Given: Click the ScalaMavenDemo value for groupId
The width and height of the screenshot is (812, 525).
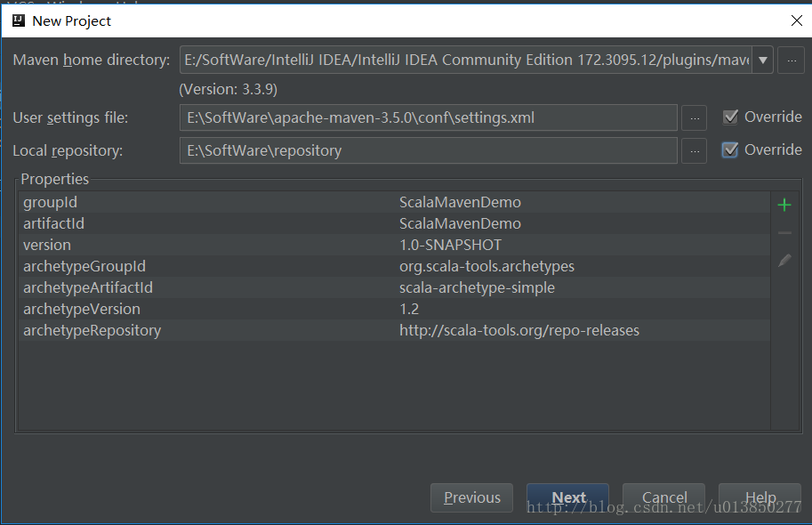Looking at the screenshot, I should click(460, 202).
